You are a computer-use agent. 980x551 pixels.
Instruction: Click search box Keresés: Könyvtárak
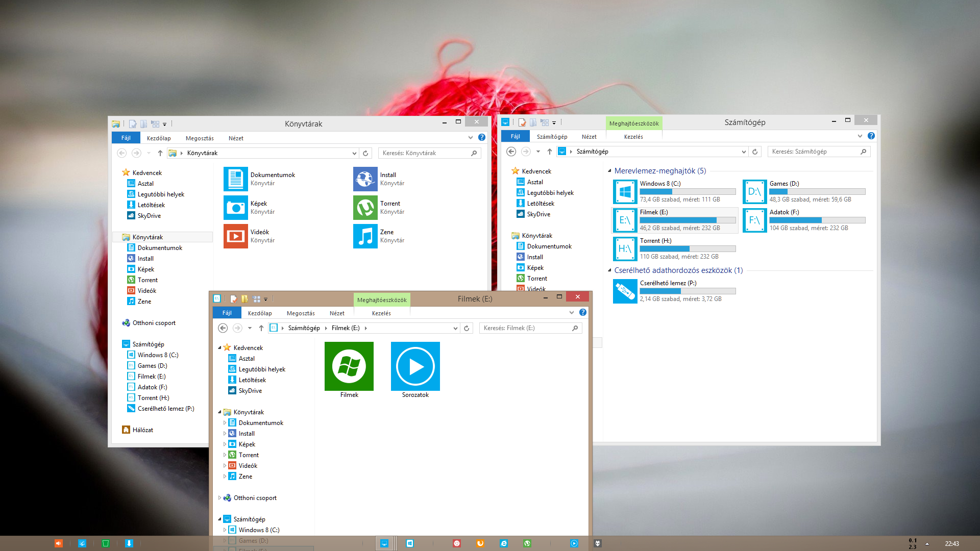(430, 153)
